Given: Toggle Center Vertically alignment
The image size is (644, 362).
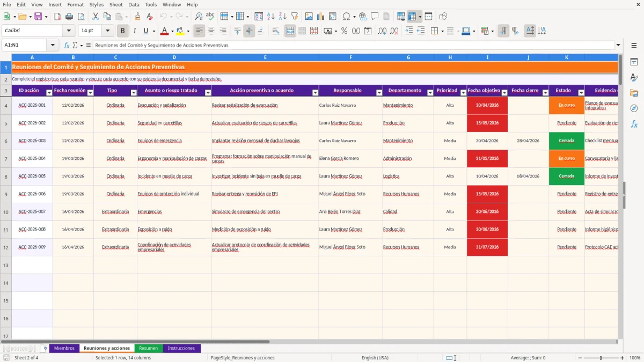Looking at the screenshot, I should click(x=249, y=31).
